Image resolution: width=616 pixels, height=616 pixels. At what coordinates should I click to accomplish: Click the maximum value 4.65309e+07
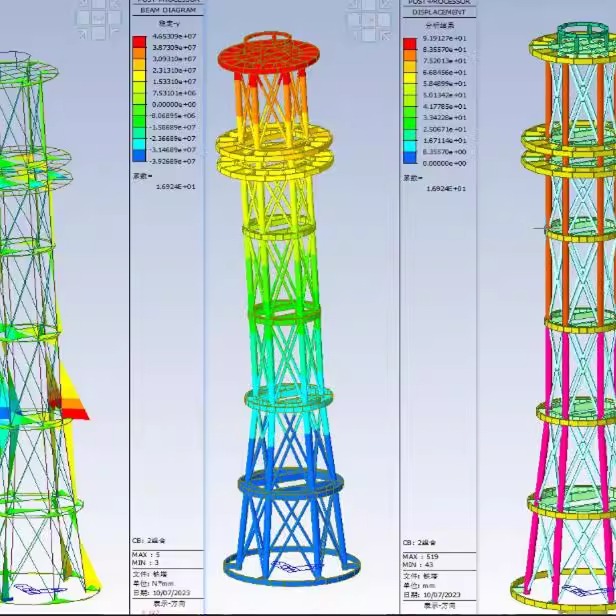pyautogui.click(x=174, y=36)
